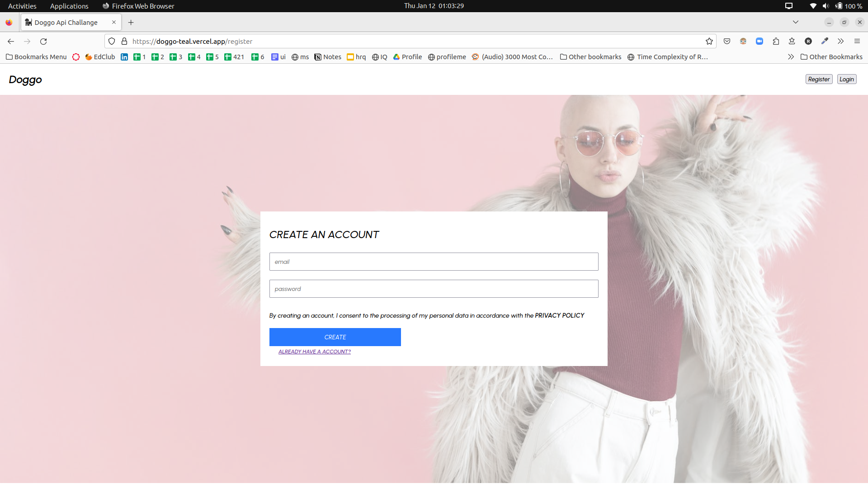This screenshot has width=868, height=488.
Task: Focus the email input field
Action: click(434, 262)
